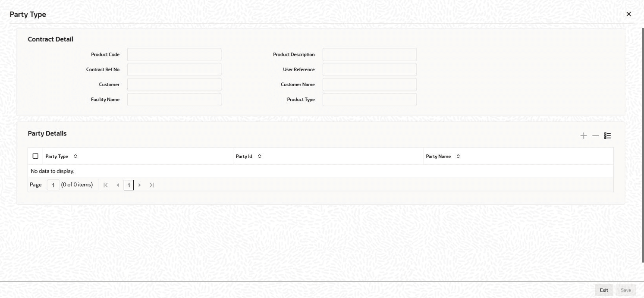
Task: Click the Party Type column header text
Action: (57, 157)
